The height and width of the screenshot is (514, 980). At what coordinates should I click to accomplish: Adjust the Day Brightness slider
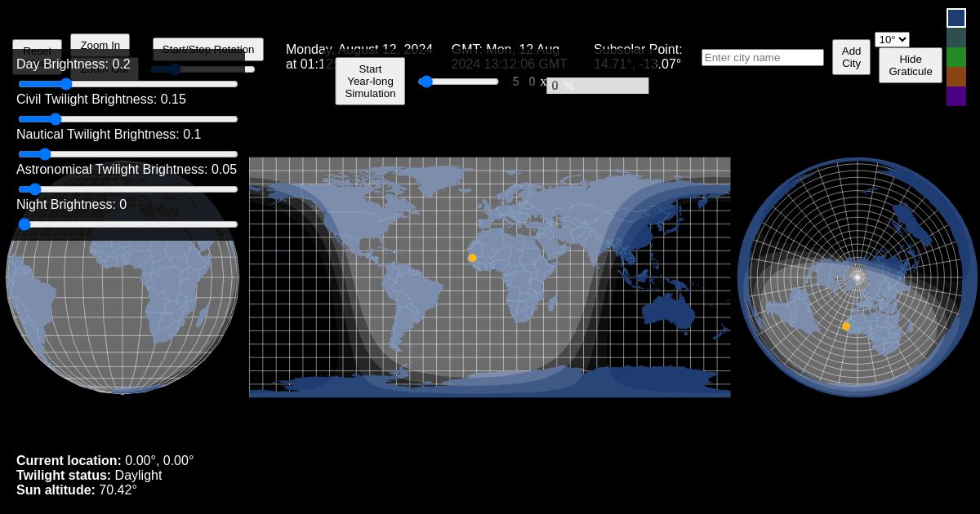(x=66, y=84)
